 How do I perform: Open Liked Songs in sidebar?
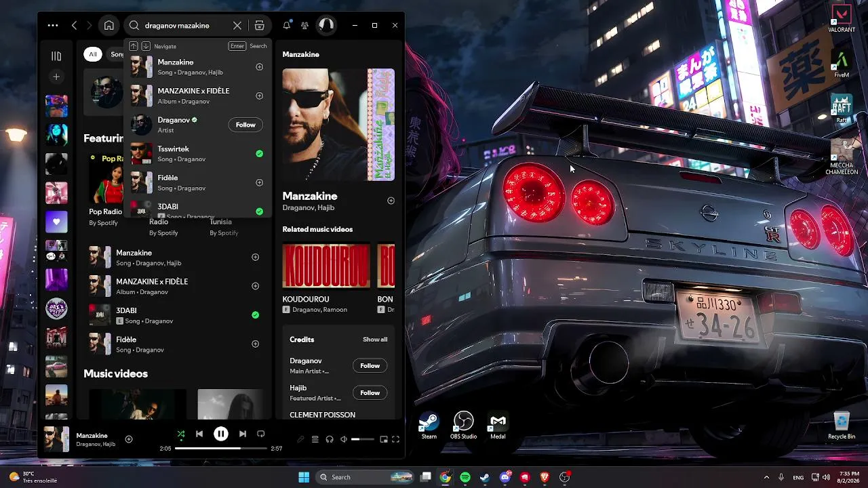[56, 222]
